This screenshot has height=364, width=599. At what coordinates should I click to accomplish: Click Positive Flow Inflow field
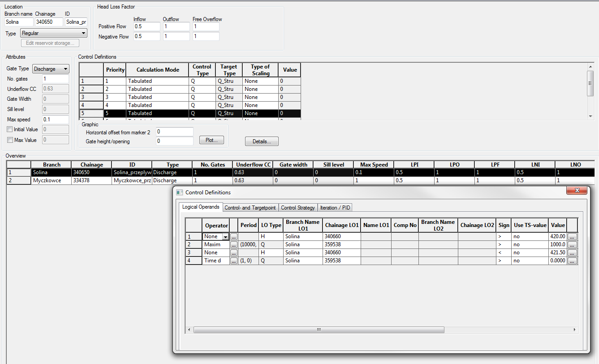(x=147, y=26)
